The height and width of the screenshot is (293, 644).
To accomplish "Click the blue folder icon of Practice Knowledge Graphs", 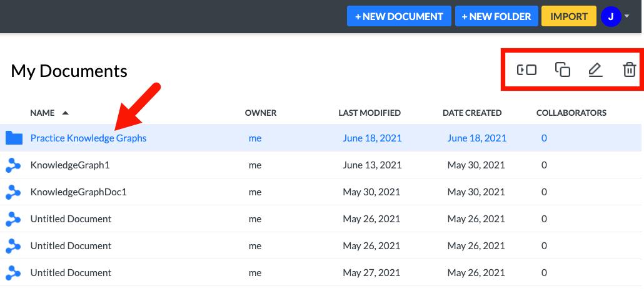I will click(14, 138).
